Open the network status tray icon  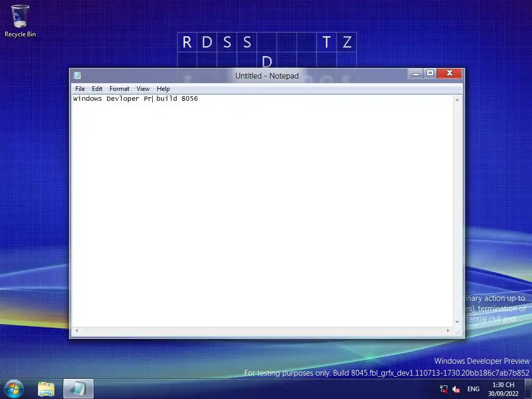[x=444, y=389]
